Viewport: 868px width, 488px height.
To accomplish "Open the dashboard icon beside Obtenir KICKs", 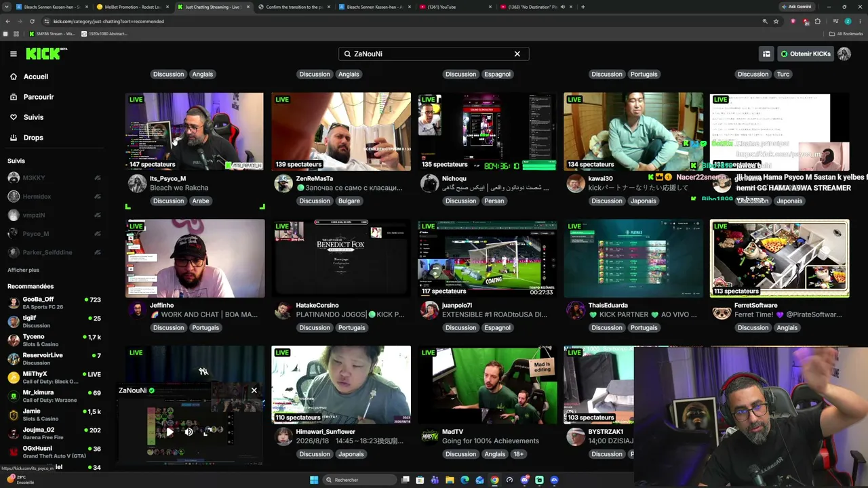I will tap(766, 54).
